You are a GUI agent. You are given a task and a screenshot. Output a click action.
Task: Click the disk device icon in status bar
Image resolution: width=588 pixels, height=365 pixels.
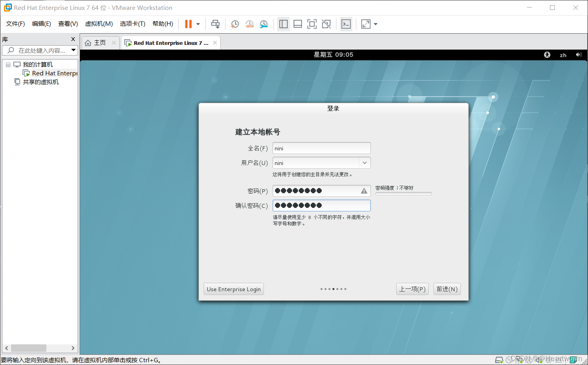(x=499, y=359)
